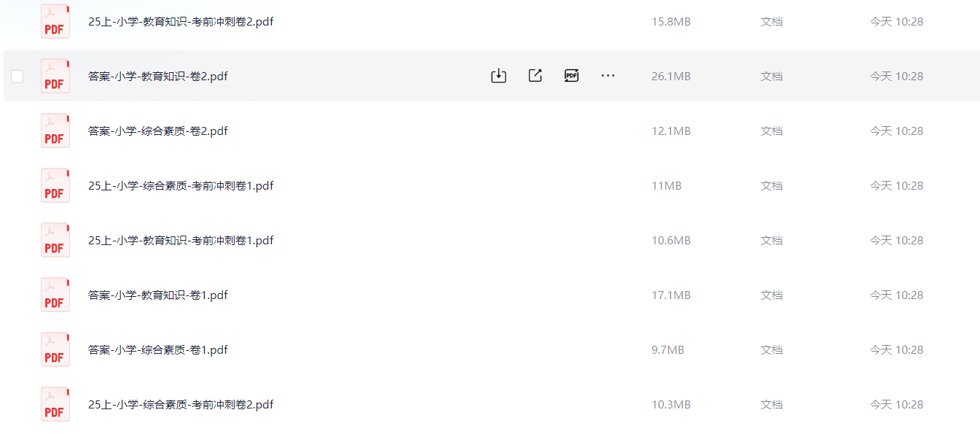Click the share icon in the highlighted row

point(535,76)
